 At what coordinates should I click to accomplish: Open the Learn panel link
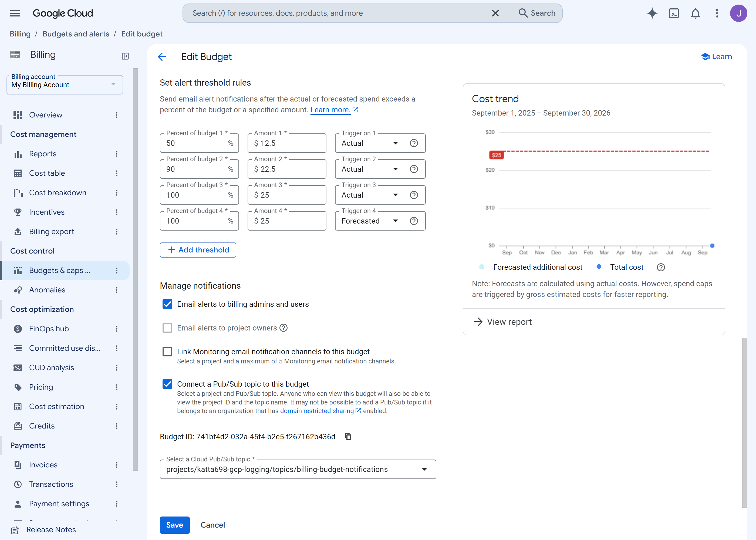click(x=716, y=57)
